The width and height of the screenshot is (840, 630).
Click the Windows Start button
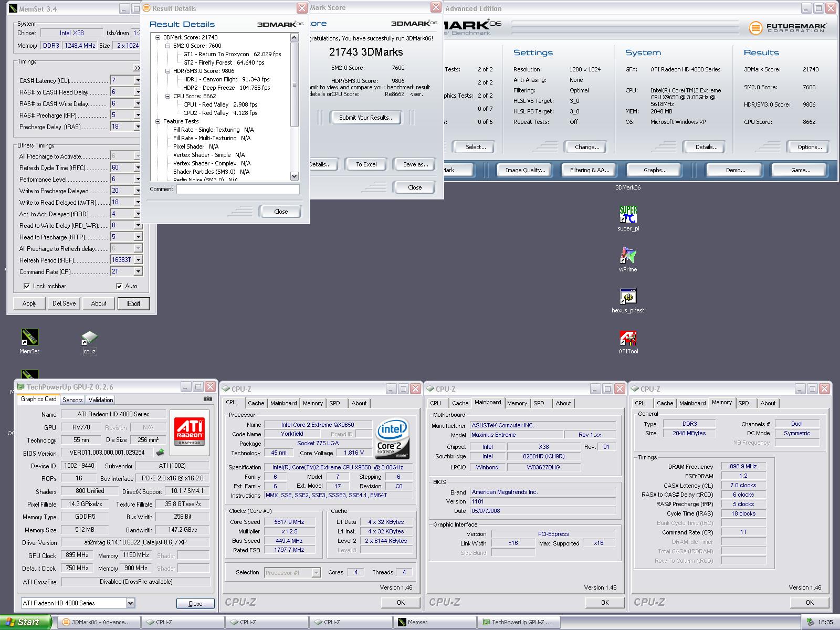(26, 622)
